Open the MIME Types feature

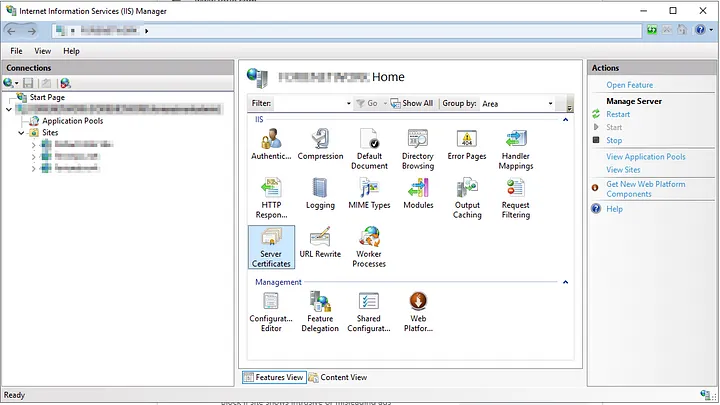pos(369,194)
